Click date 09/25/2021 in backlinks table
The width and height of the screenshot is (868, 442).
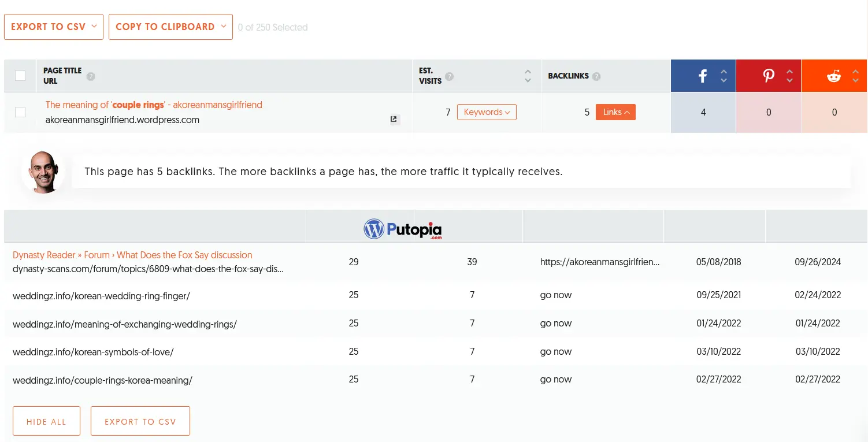pyautogui.click(x=719, y=295)
